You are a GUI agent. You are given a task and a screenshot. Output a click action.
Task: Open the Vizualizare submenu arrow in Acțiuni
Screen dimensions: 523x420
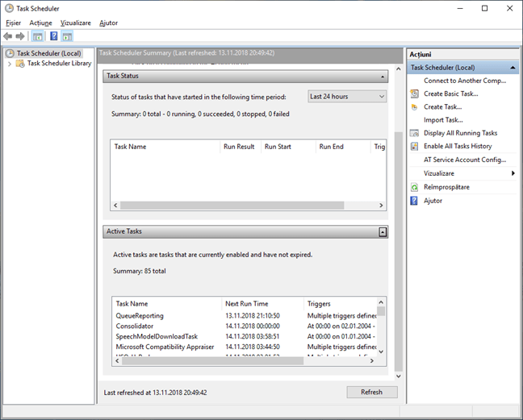[513, 173]
